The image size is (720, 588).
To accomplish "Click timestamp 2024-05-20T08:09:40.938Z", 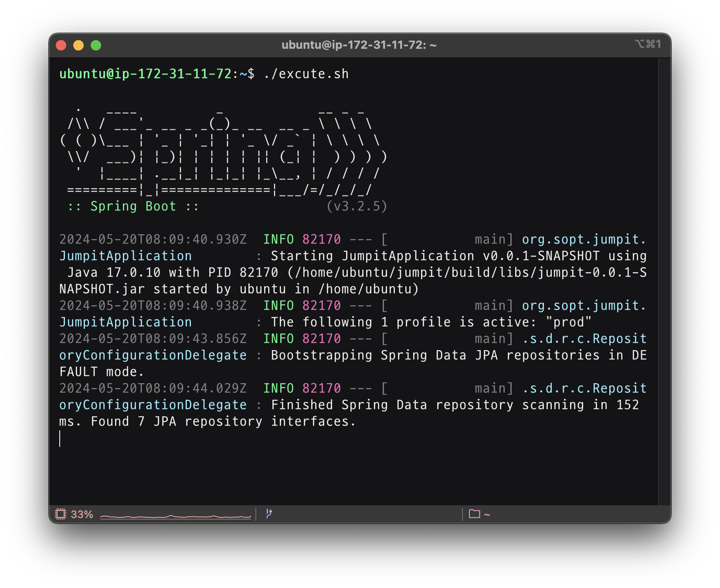I will click(x=153, y=305).
